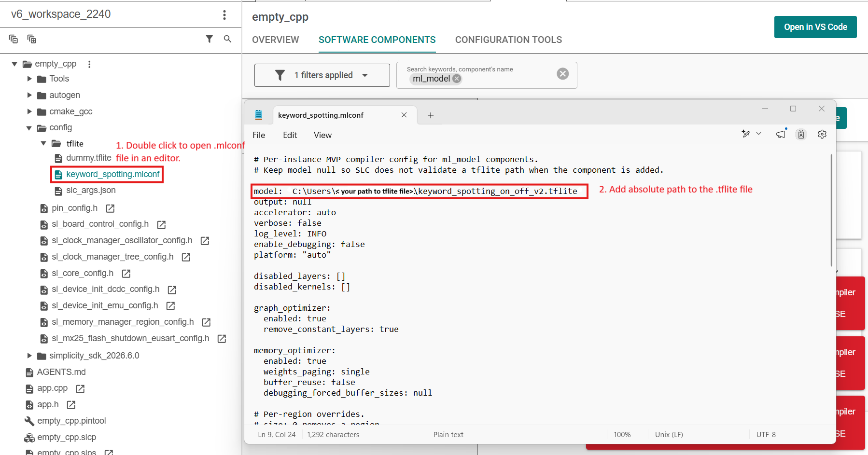Select the empty_cpp.slcp file

(67, 437)
